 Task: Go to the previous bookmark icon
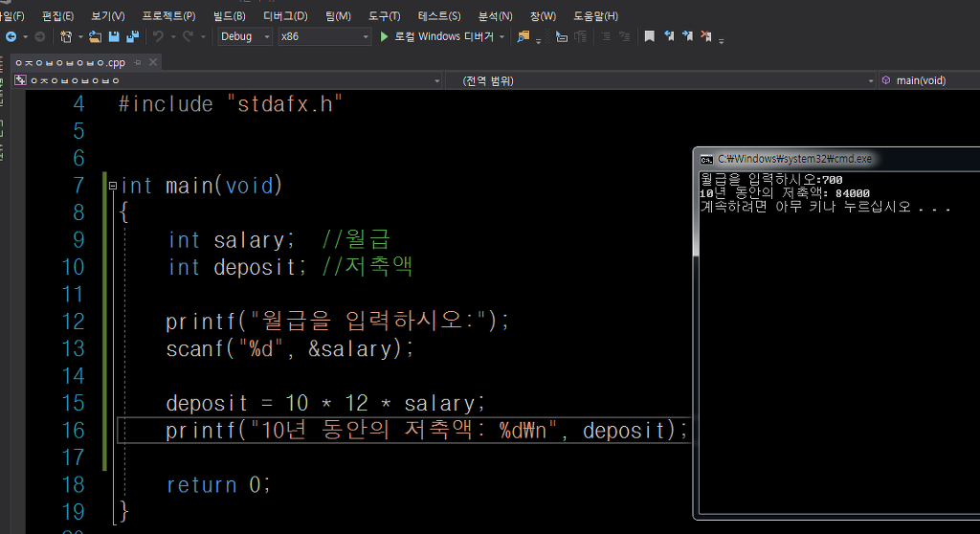tap(669, 37)
